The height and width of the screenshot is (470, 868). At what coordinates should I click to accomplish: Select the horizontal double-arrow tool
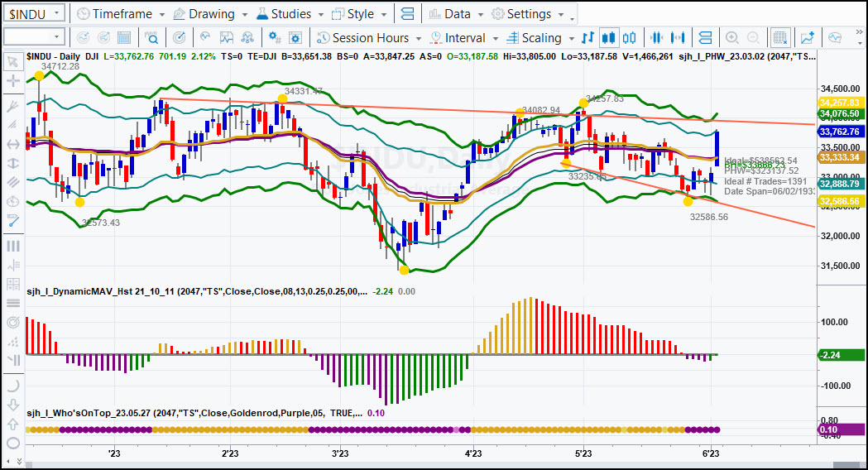click(13, 144)
